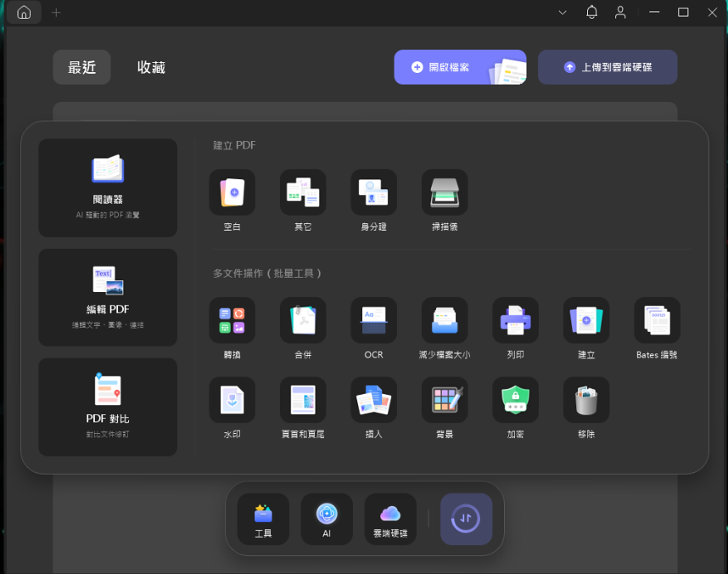The width and height of the screenshot is (728, 574).
Task: Switch to the 收藏 tab
Action: pyautogui.click(x=151, y=68)
